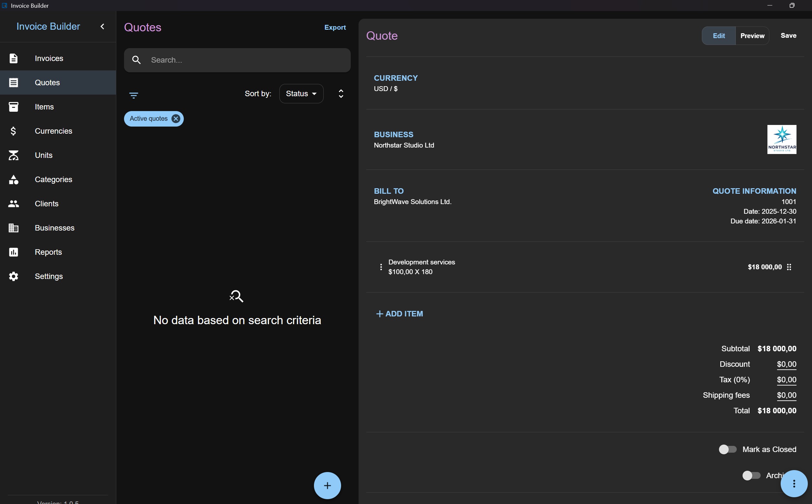Click the Export button

coord(335,27)
